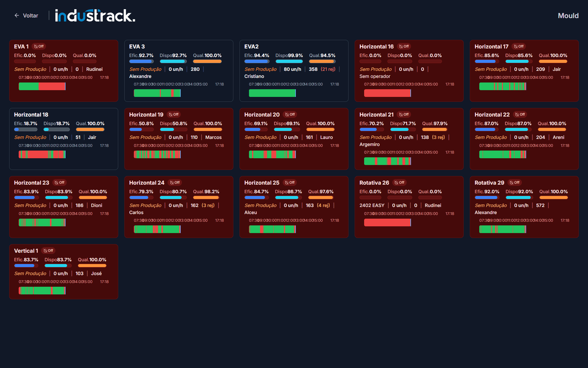Click operator Lauro on Horizontal 20
This screenshot has width=588, height=368.
click(x=326, y=137)
